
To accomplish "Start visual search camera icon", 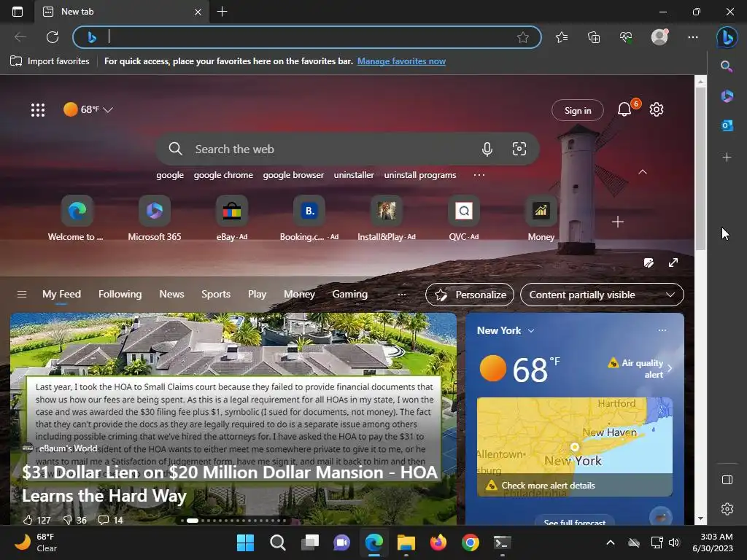I will [x=519, y=149].
